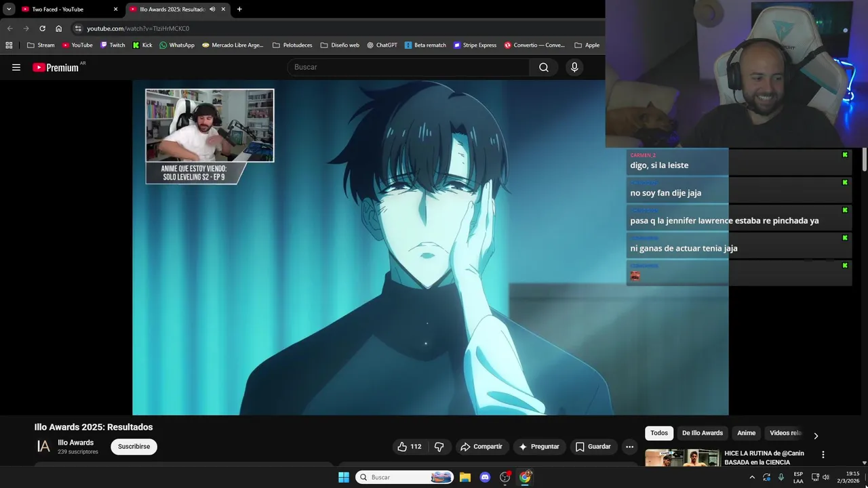
Task: Open the YouTube guide hamburger menu
Action: (x=16, y=67)
